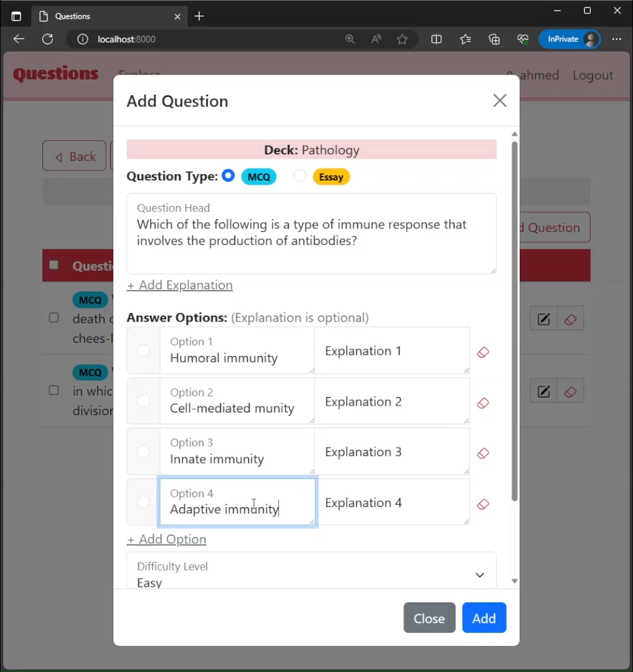Click the + Add Option link
Image resolution: width=633 pixels, height=672 pixels.
[x=166, y=539]
